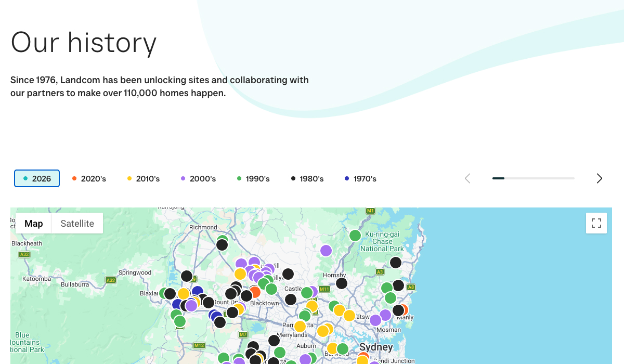
Task: Select the Map view tab
Action: (34, 224)
